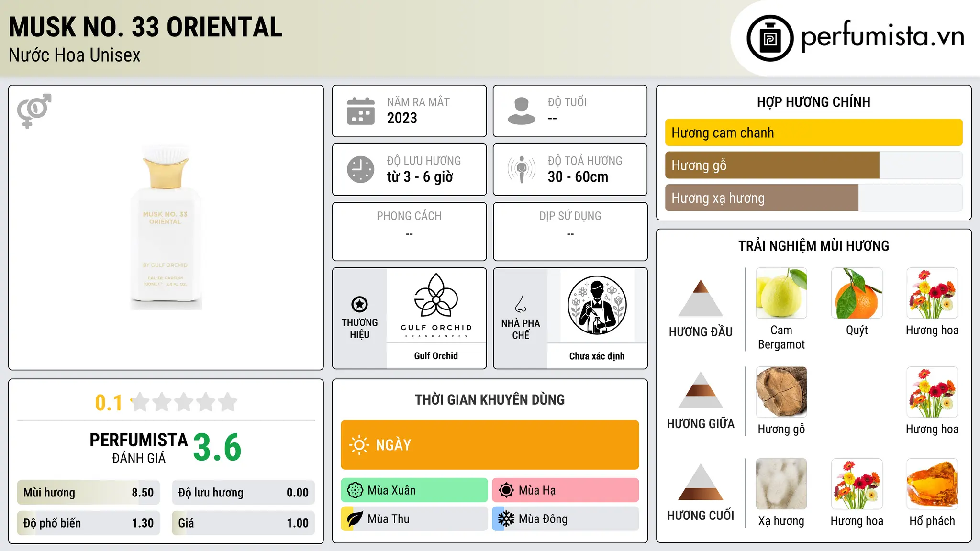Click the Hương xạ hương accord bar
Viewport: 980px width, 551px height.
pyautogui.click(x=761, y=198)
